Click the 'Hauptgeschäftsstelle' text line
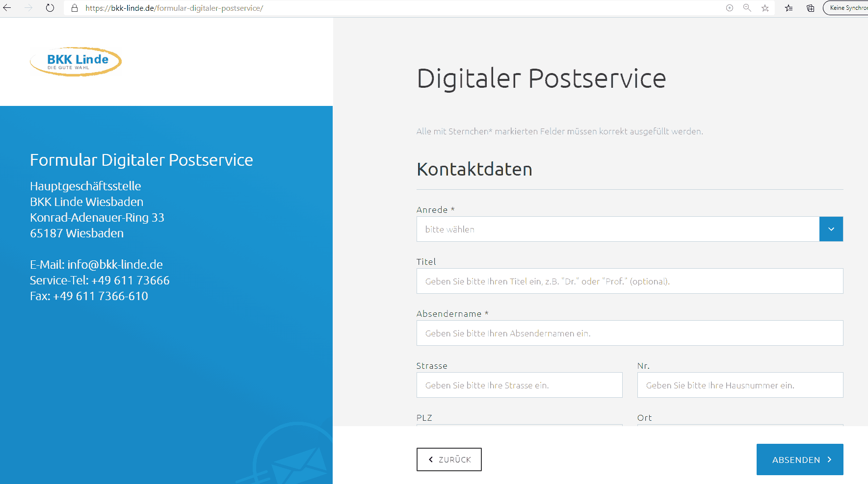This screenshot has width=868, height=484. point(85,186)
